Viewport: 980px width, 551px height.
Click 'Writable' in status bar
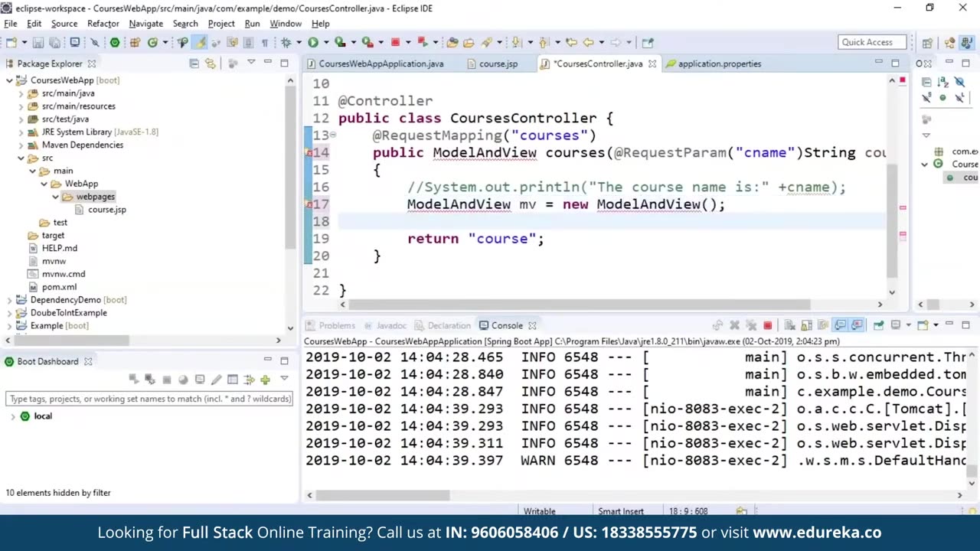coord(540,511)
